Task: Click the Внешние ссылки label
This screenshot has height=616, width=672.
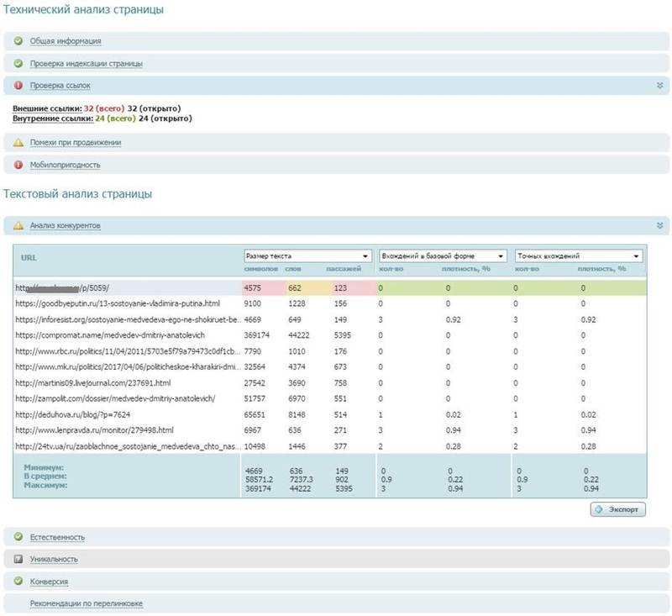Action: click(x=47, y=108)
